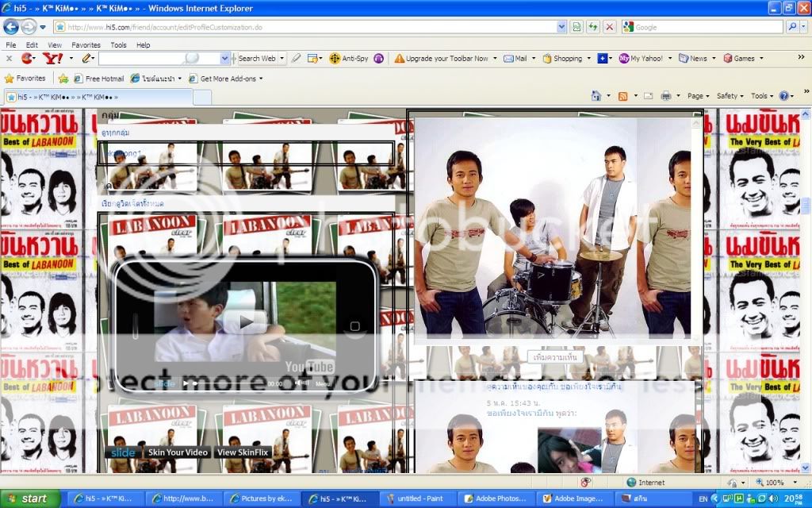Print the page with printer icon
Image resolution: width=812 pixels, height=508 pixels.
(x=666, y=96)
